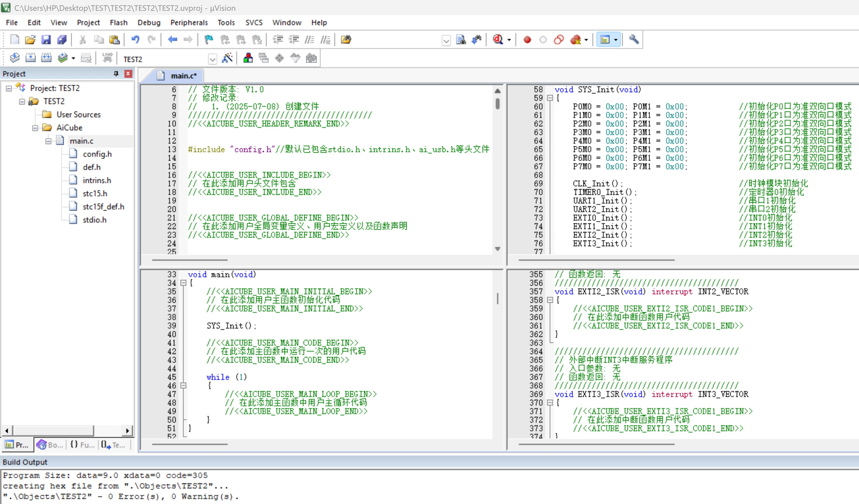Close the Project panel with red X
Image resolution: width=859 pixels, height=504 pixels.
click(x=128, y=74)
